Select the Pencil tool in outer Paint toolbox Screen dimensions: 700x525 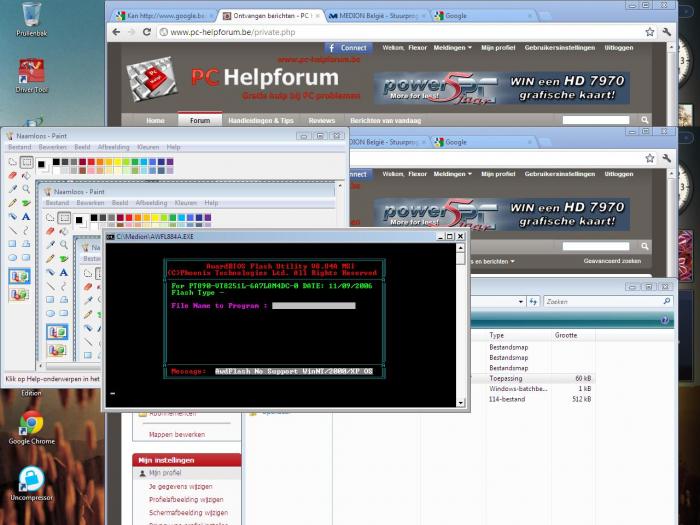12,203
